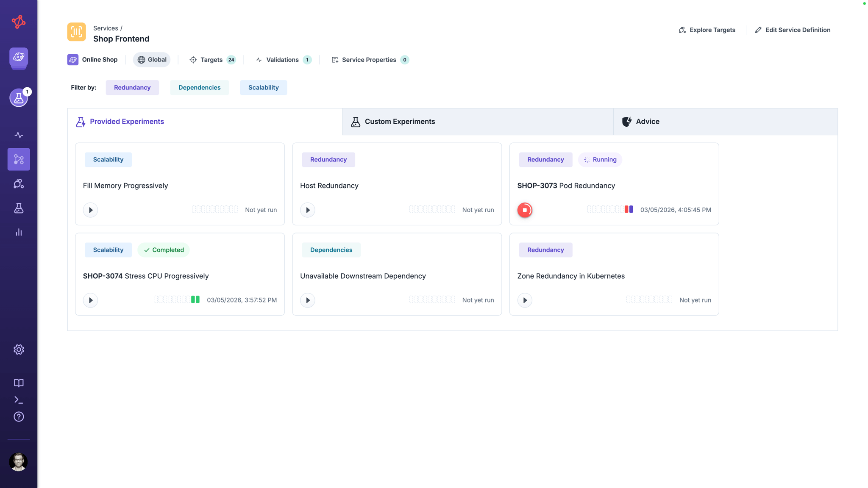Stop the running Pod Redundancy experiment
Viewport: 868px width, 488px height.
(x=525, y=210)
